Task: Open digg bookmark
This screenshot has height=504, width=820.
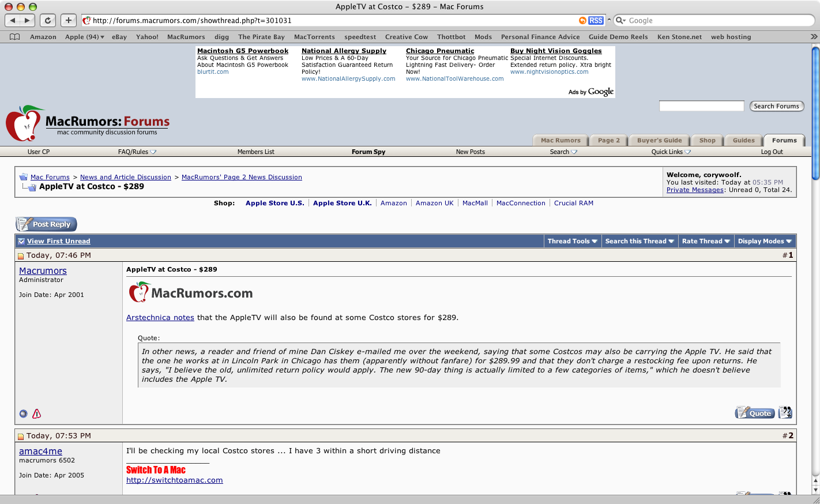Action: point(221,37)
